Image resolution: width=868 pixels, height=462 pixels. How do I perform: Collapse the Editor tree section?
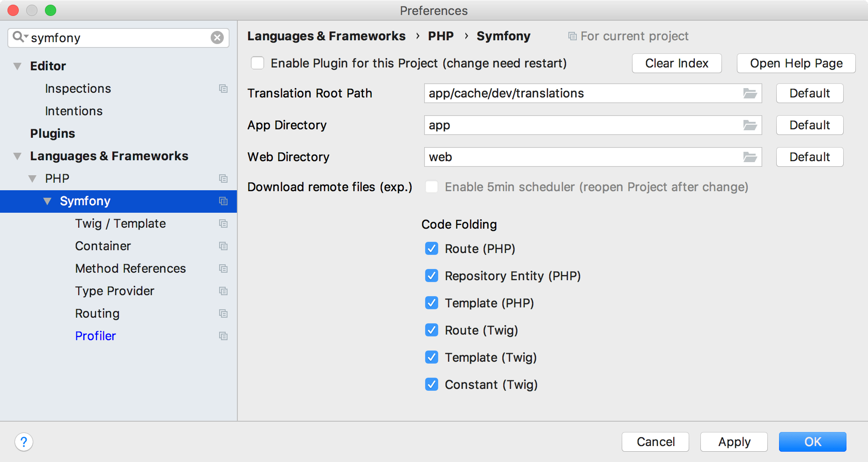17,66
